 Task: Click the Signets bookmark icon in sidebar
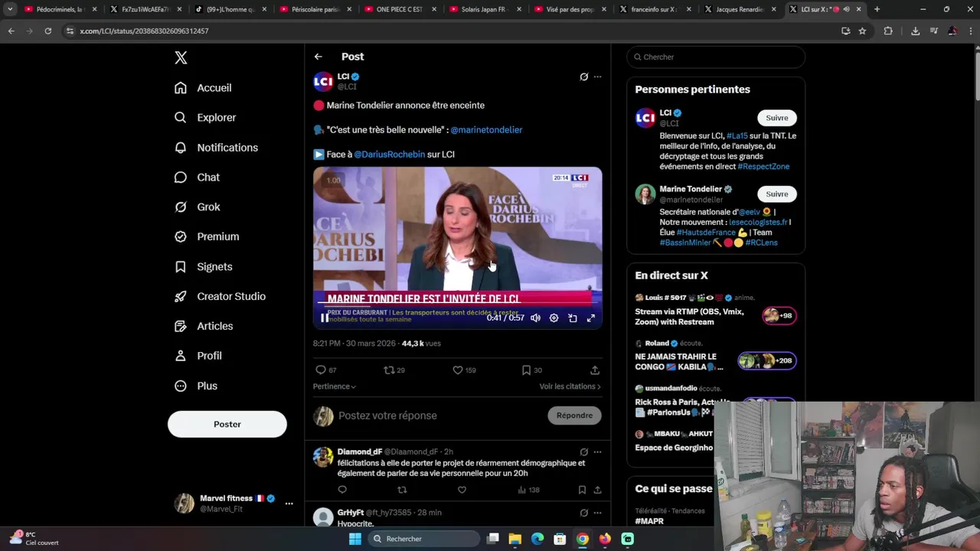point(181,267)
